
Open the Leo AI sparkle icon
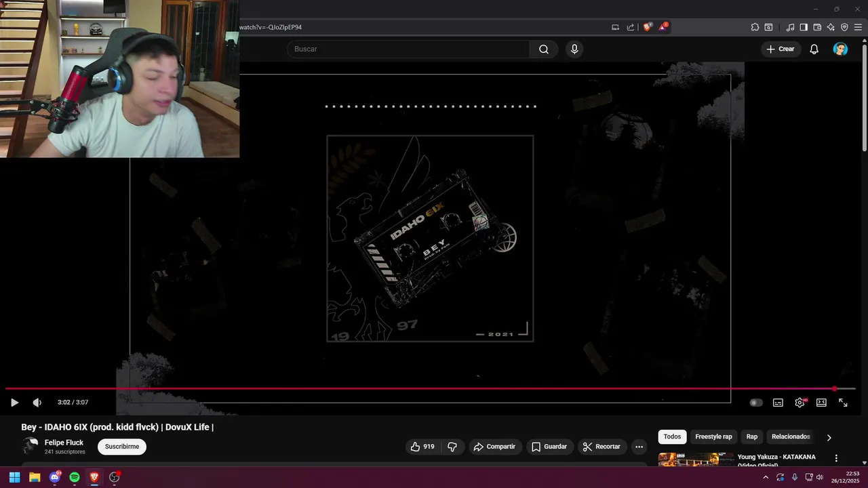tap(831, 27)
